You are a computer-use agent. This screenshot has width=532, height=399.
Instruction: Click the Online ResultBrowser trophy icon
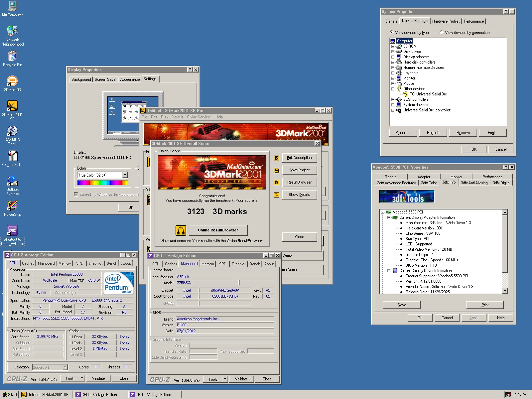point(181,230)
